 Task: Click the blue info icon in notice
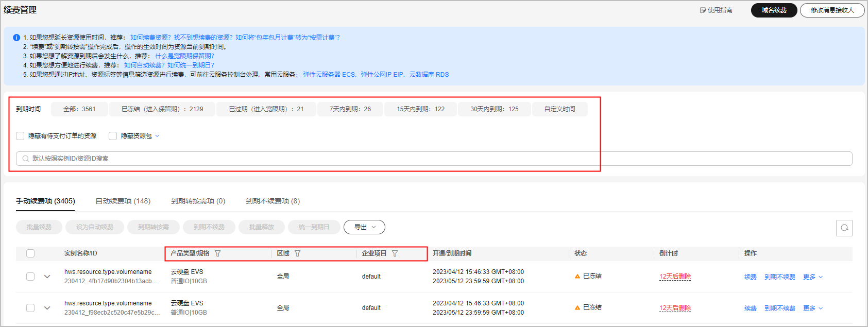coord(16,38)
